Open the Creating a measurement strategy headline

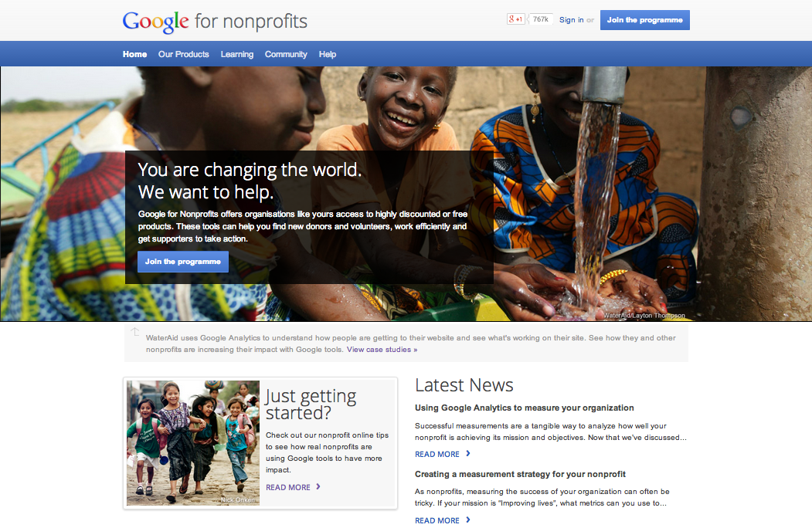coord(520,474)
